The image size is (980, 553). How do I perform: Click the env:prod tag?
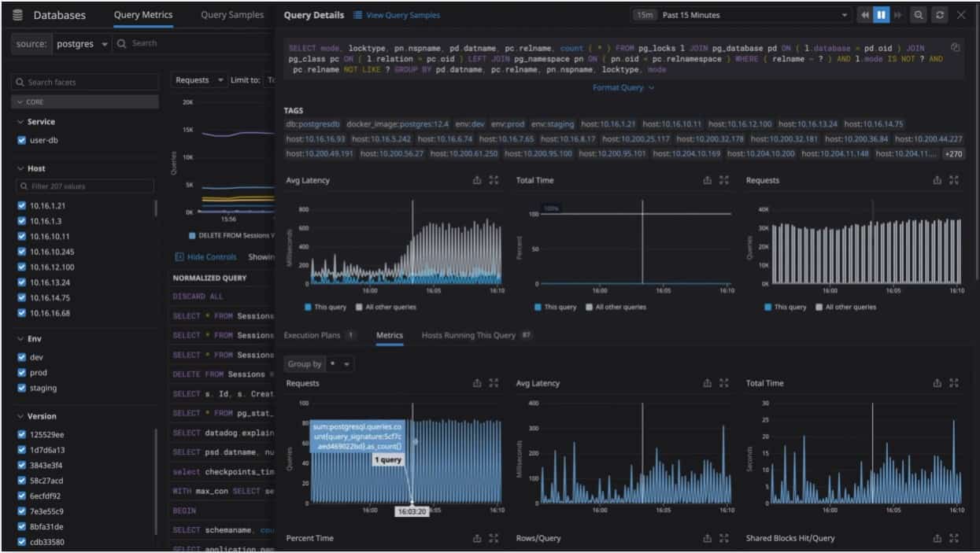[x=506, y=124]
